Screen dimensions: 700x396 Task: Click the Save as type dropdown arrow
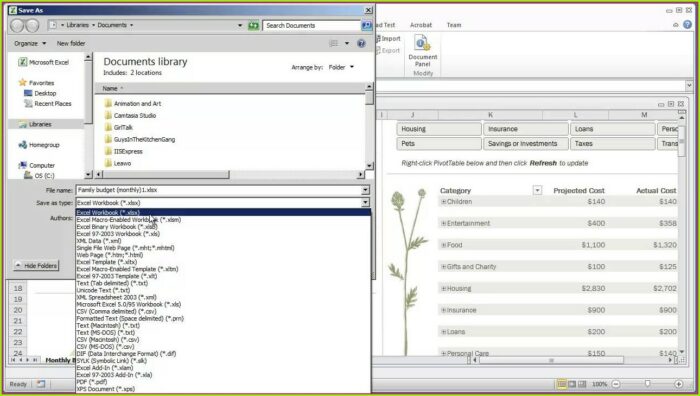(x=365, y=203)
